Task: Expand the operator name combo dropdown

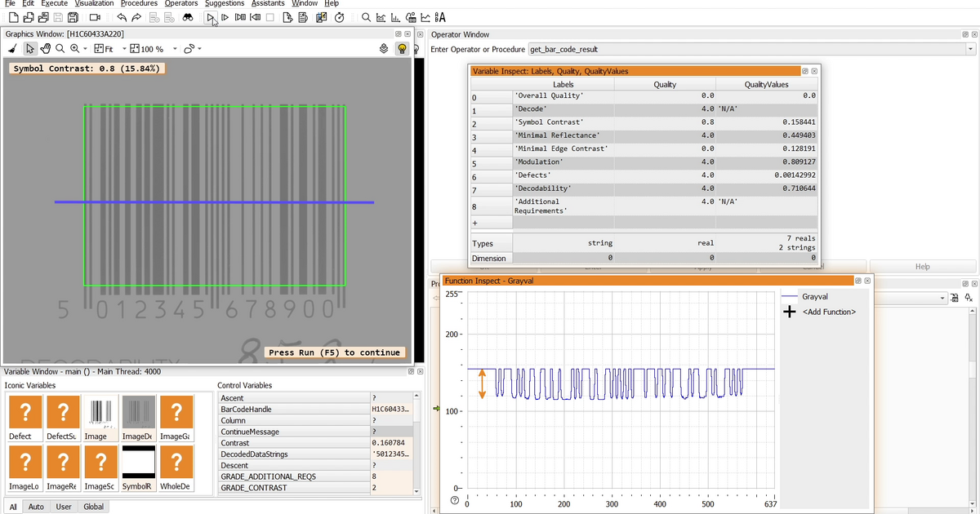Action: (x=970, y=49)
